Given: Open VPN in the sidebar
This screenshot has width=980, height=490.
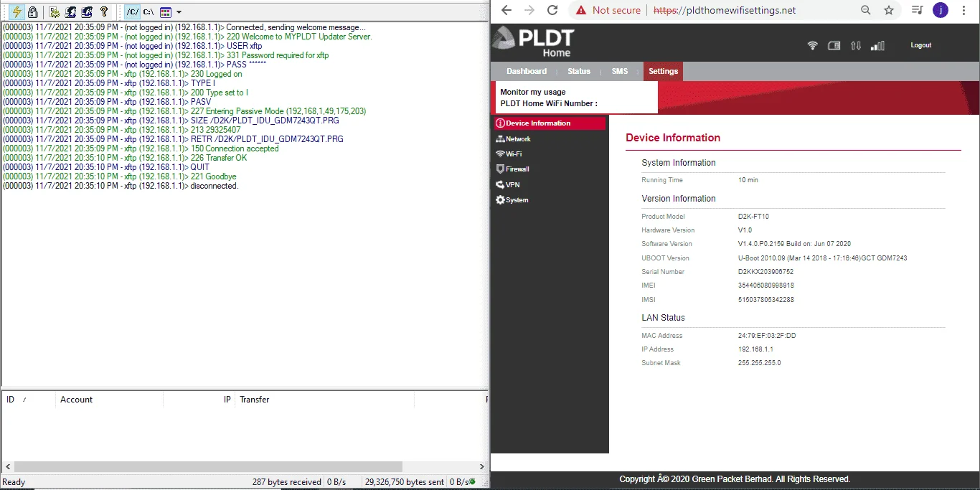Looking at the screenshot, I should tap(508, 185).
